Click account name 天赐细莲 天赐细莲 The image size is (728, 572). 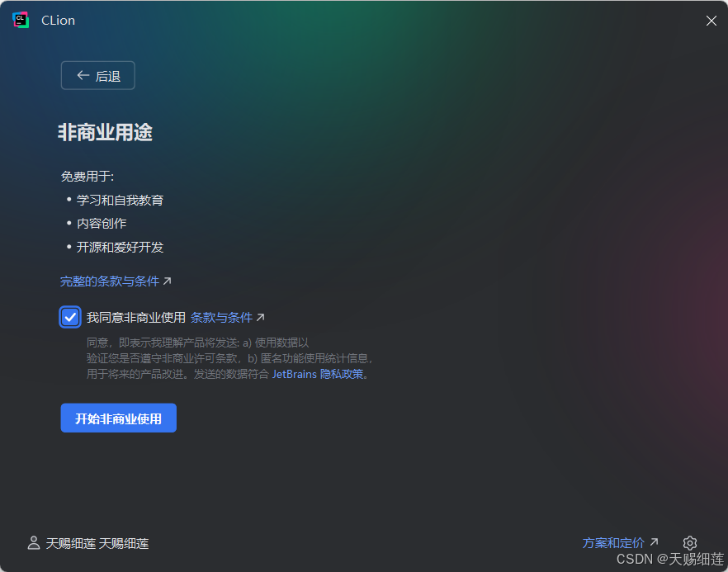point(97,543)
